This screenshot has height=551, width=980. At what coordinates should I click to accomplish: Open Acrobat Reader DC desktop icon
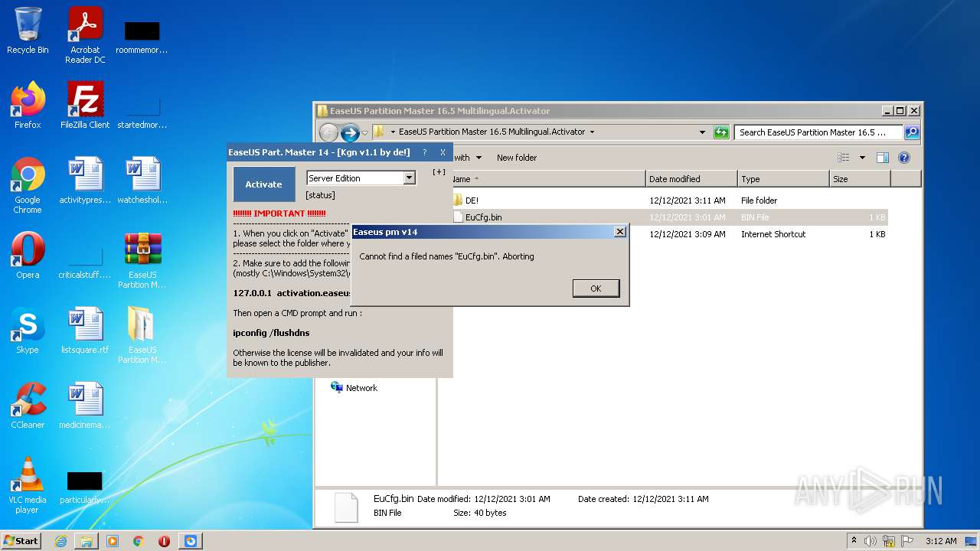85,35
